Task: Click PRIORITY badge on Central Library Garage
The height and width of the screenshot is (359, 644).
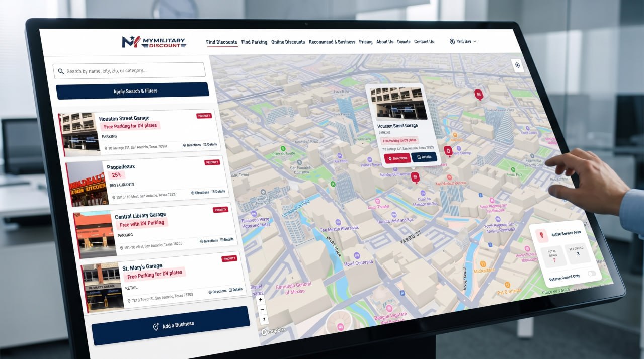Action: click(220, 210)
